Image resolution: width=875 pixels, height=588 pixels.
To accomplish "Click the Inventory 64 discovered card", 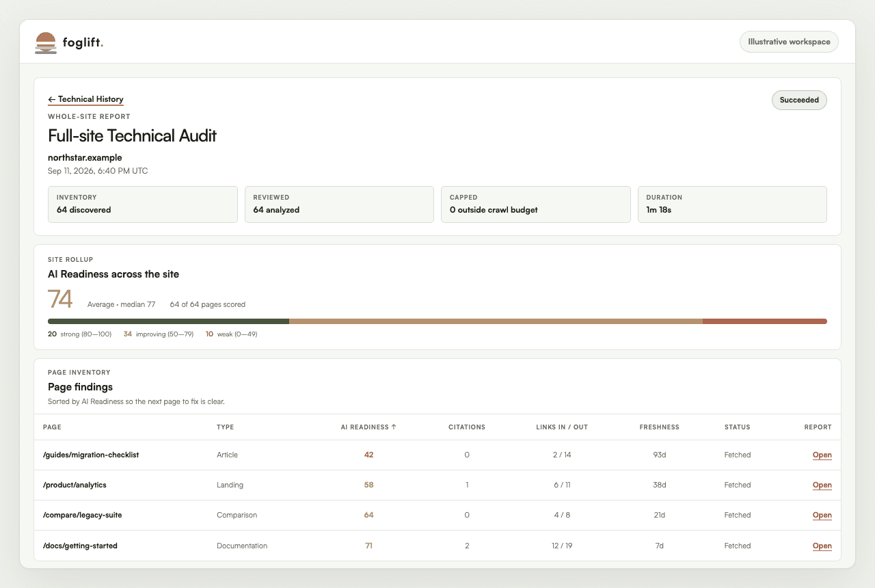I will tap(143, 204).
